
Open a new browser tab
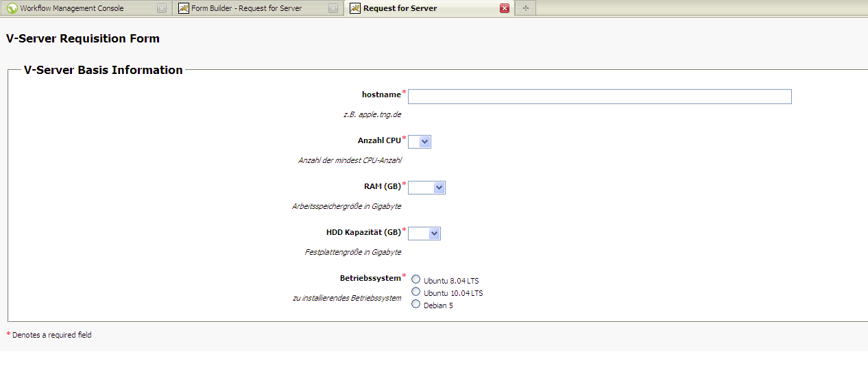[x=526, y=8]
